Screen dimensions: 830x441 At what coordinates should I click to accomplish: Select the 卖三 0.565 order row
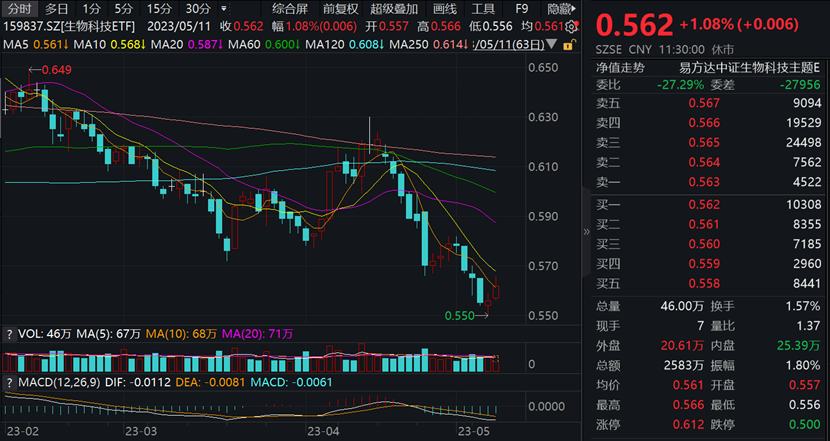[708, 142]
